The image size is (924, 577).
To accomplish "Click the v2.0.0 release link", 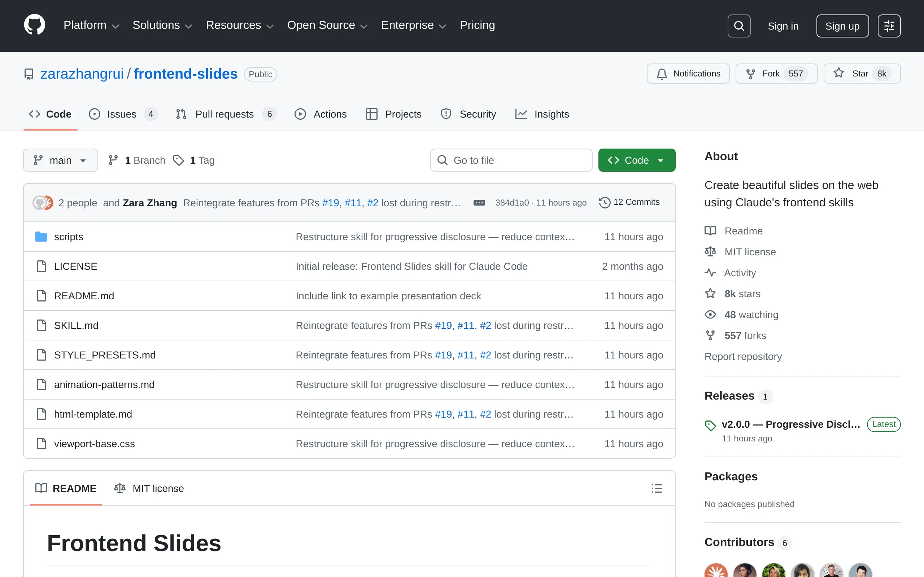I will pyautogui.click(x=790, y=424).
